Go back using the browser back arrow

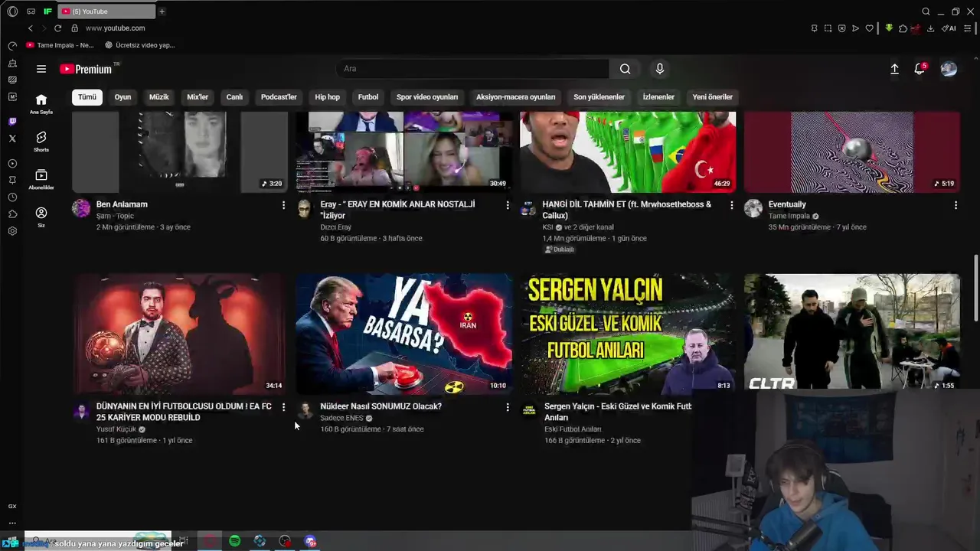pyautogui.click(x=31, y=28)
